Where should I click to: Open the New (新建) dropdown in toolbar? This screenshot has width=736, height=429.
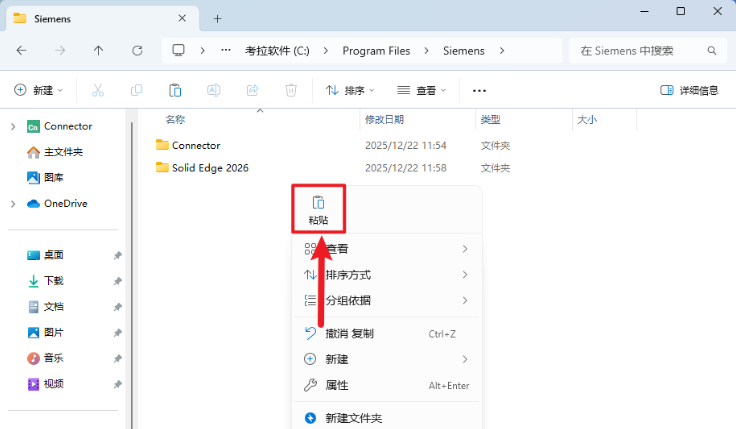point(39,90)
